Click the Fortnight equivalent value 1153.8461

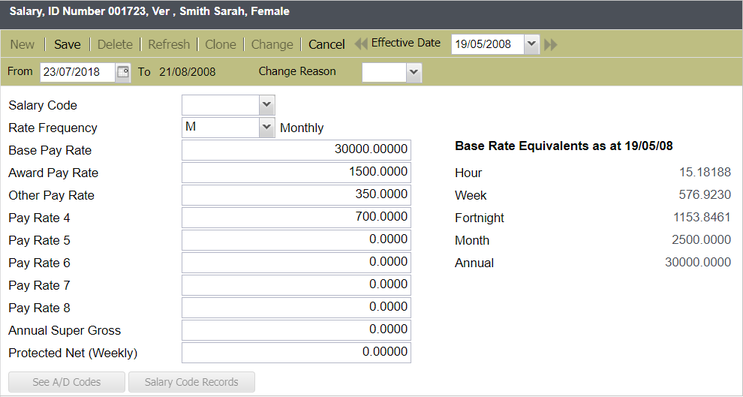tap(702, 217)
